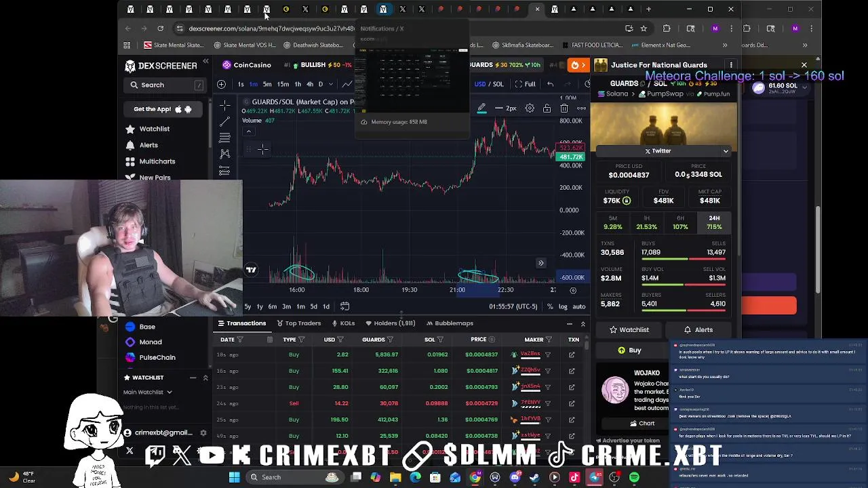The height and width of the screenshot is (488, 868).
Task: Toggle PRICE column currency in the table
Action: pos(492,340)
